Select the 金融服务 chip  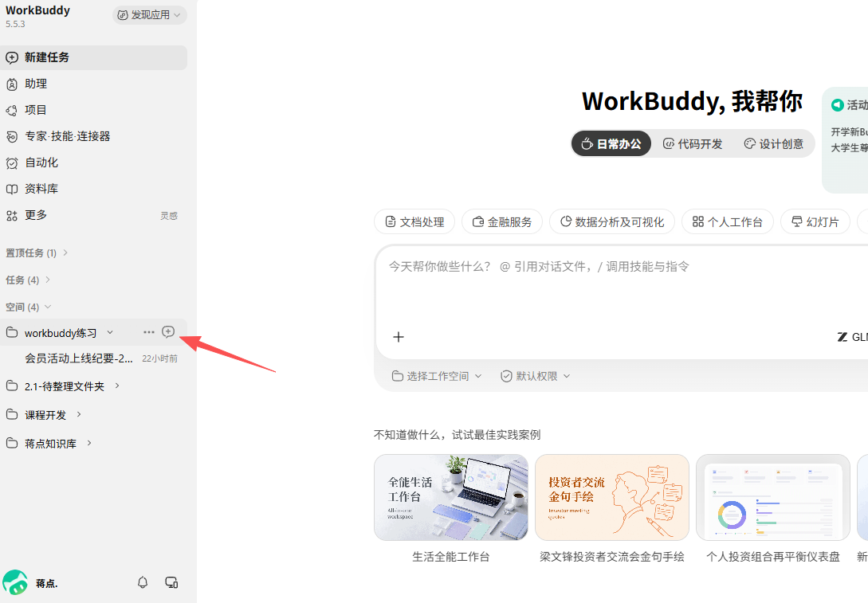502,221
